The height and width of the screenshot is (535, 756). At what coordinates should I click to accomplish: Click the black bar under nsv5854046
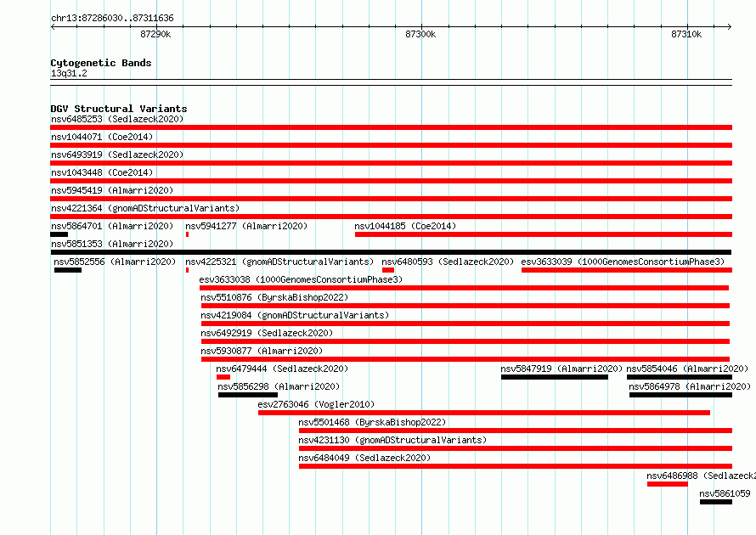pos(680,377)
